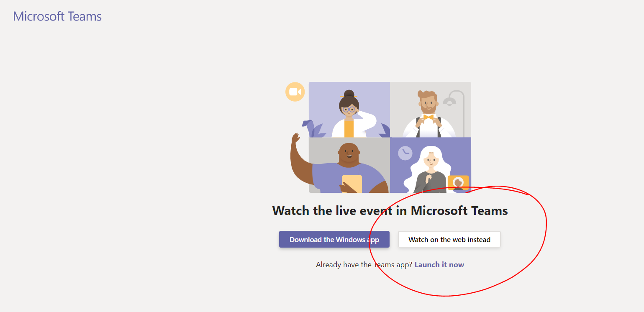Viewport: 644px width, 312px height.
Task: Click the Already have the Teams app text
Action: coord(364,265)
